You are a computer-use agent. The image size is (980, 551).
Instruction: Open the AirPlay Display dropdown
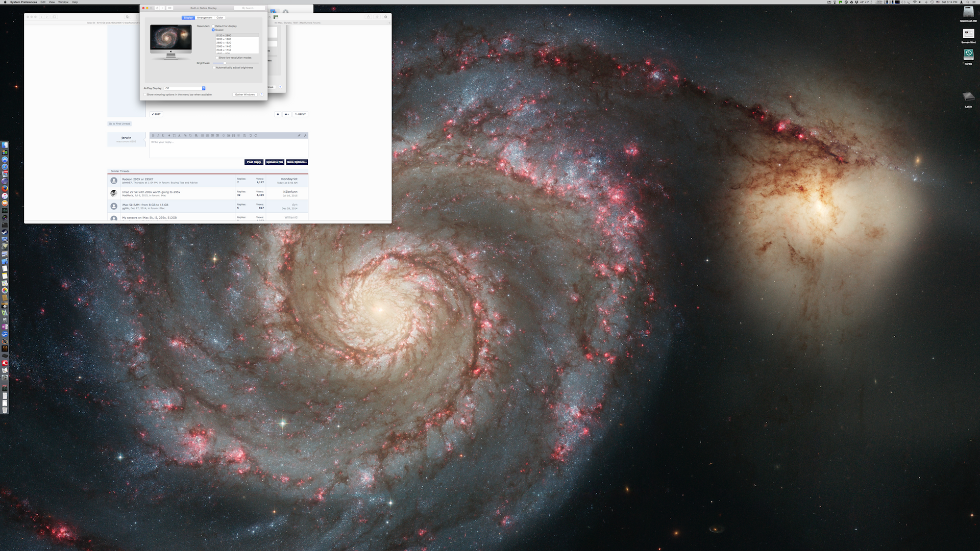click(x=185, y=88)
